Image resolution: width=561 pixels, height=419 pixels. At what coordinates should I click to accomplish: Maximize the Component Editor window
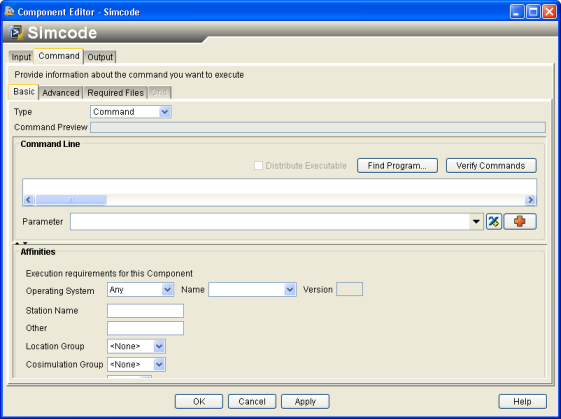pyautogui.click(x=533, y=12)
